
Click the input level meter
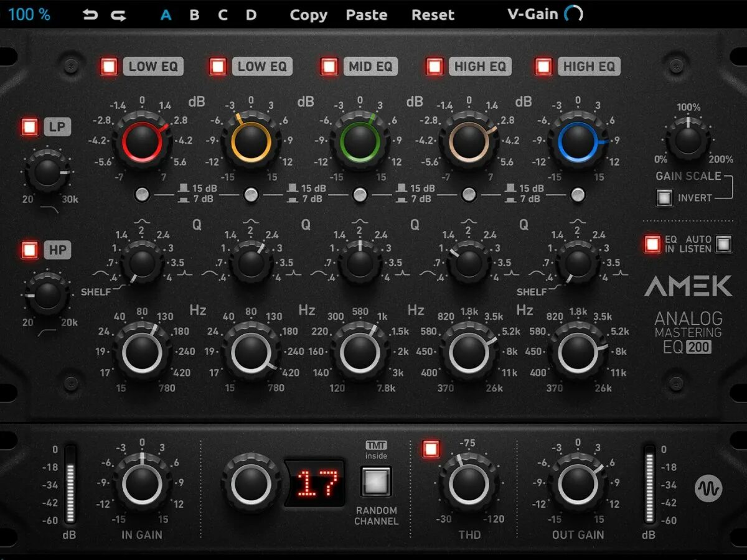[70, 483]
